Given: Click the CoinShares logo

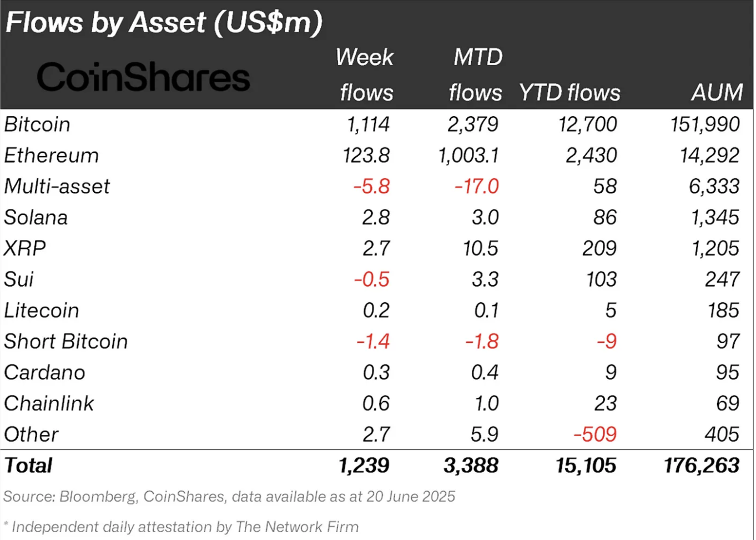Looking at the screenshot, I should 143,77.
